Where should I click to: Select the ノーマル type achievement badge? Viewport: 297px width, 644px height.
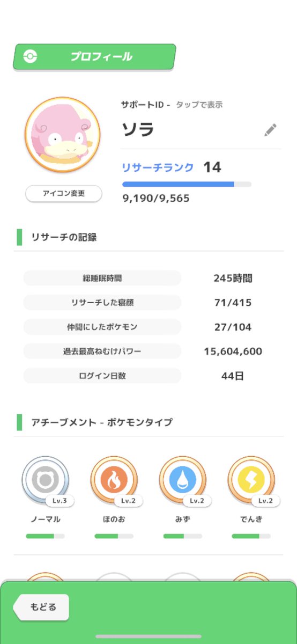coord(46,479)
